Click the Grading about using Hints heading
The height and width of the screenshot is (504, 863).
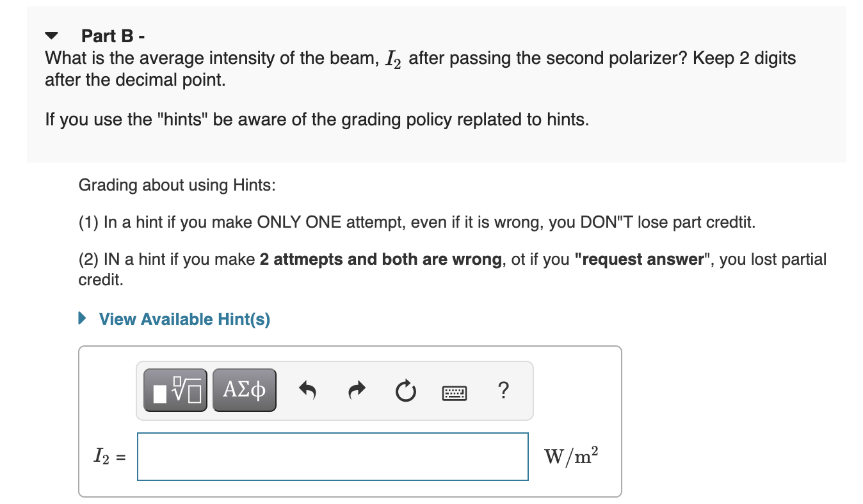point(177,185)
